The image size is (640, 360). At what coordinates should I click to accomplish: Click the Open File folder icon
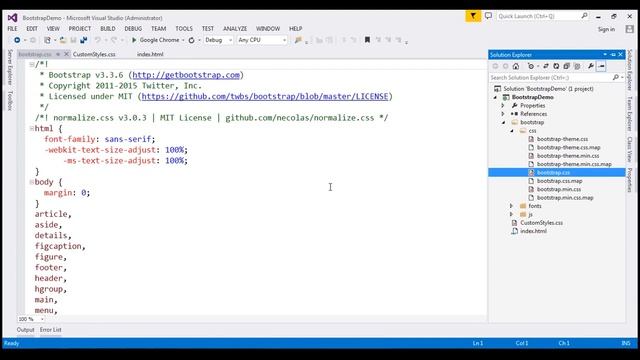63,40
